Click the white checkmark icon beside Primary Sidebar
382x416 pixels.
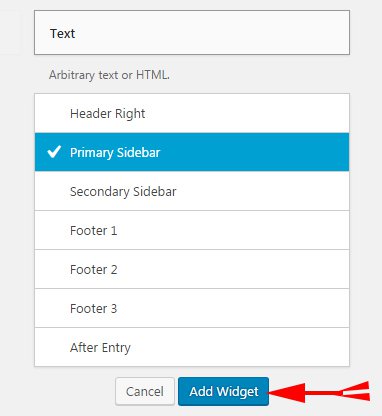click(54, 152)
